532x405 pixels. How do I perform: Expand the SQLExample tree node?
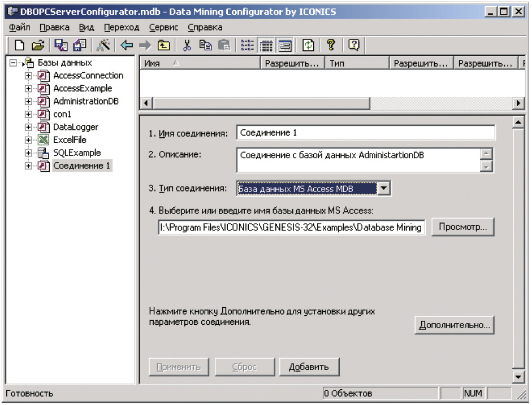pyautogui.click(x=28, y=153)
